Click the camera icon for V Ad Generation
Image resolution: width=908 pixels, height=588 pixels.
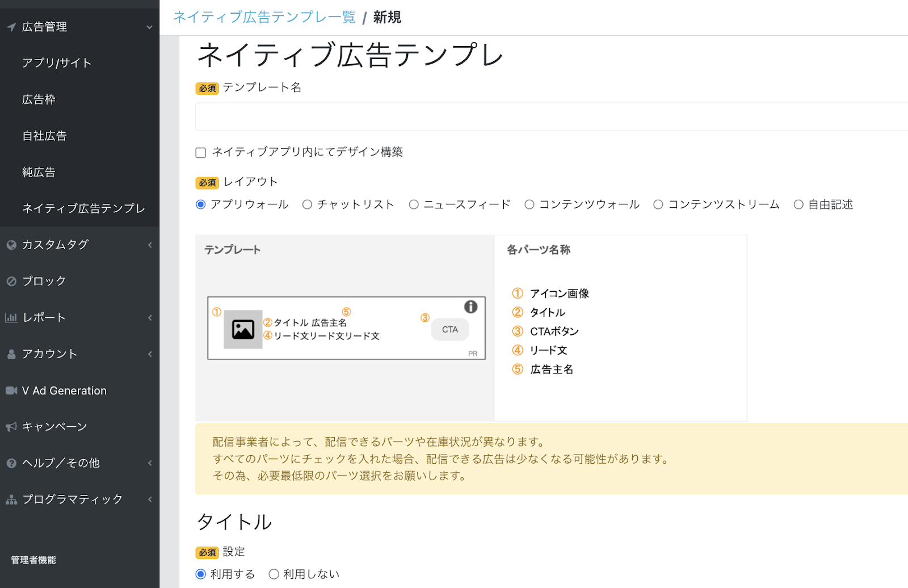(11, 390)
